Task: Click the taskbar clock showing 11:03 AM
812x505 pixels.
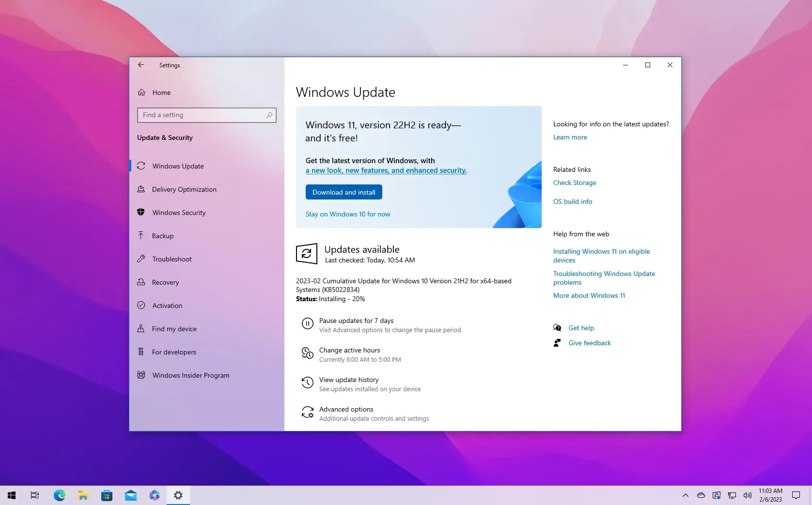Action: [770, 495]
